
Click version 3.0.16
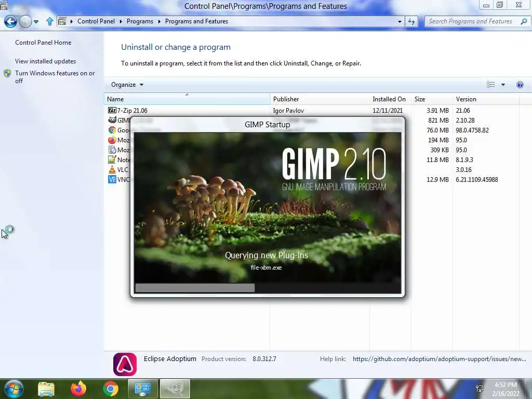pyautogui.click(x=463, y=169)
